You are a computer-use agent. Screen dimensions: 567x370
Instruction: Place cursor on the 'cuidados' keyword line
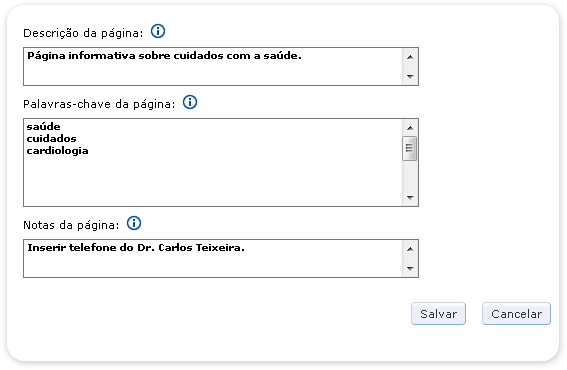click(x=51, y=139)
